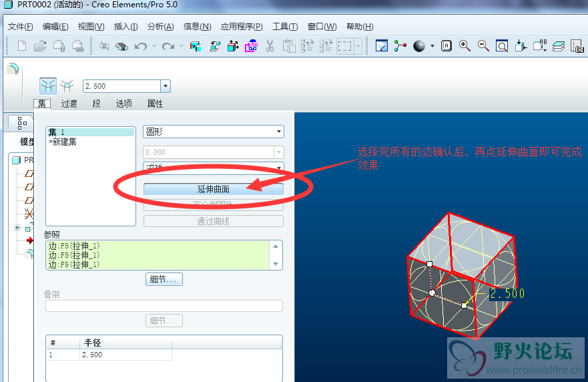The height and width of the screenshot is (382, 588).
Task: Click the round feature icon at left
Action: (13, 69)
